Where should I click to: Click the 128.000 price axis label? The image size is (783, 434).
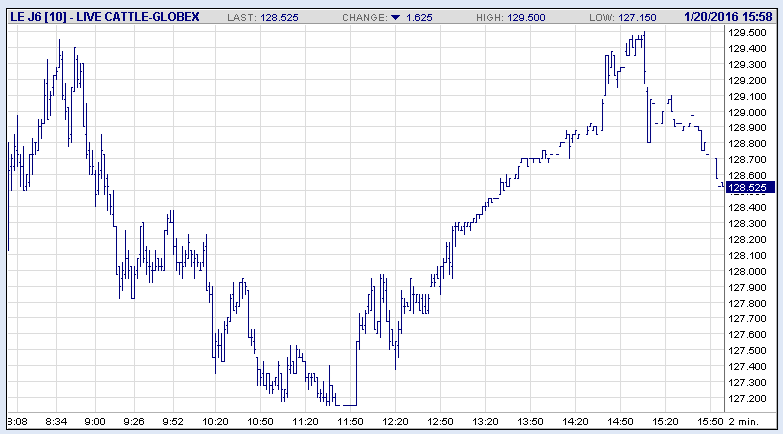tap(748, 271)
